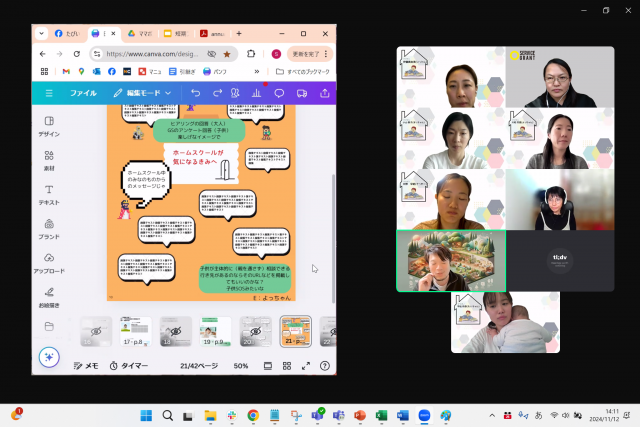The height and width of the screenshot is (427, 640).
Task: Toggle the page thumbnail strip view icon
Action: click(268, 366)
